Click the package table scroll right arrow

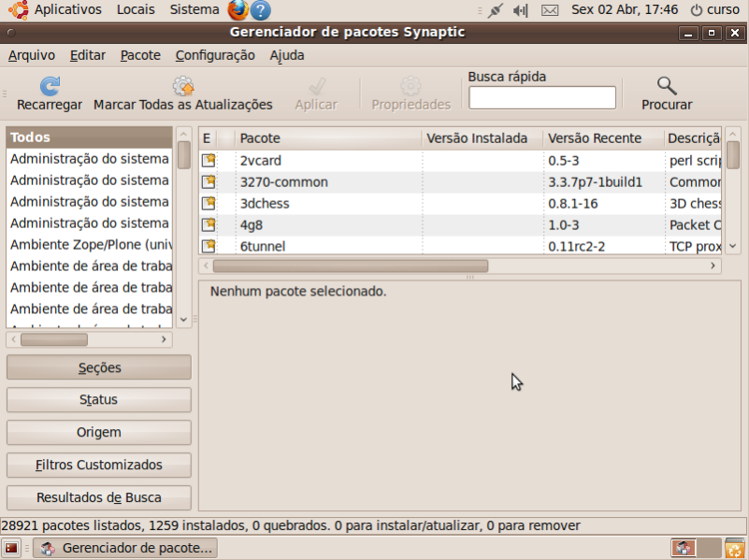713,266
